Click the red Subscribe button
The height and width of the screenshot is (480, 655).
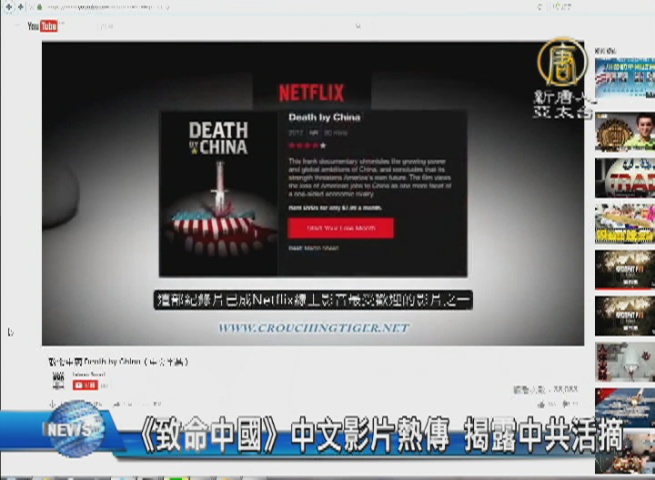pyautogui.click(x=85, y=385)
